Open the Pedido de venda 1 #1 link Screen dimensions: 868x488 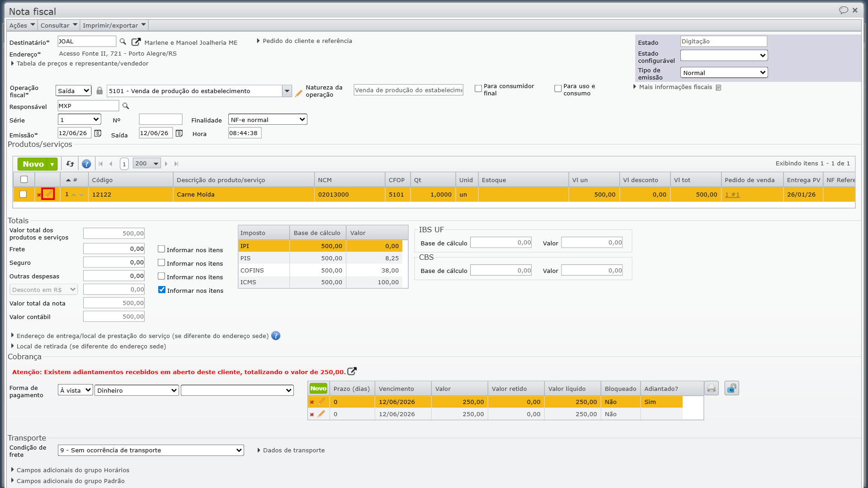click(x=732, y=195)
